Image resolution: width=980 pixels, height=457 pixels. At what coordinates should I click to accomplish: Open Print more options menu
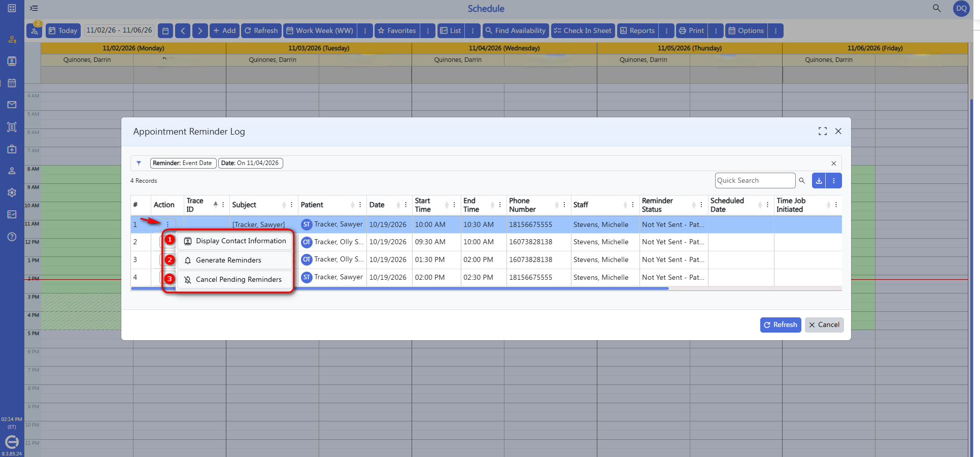[716, 31]
